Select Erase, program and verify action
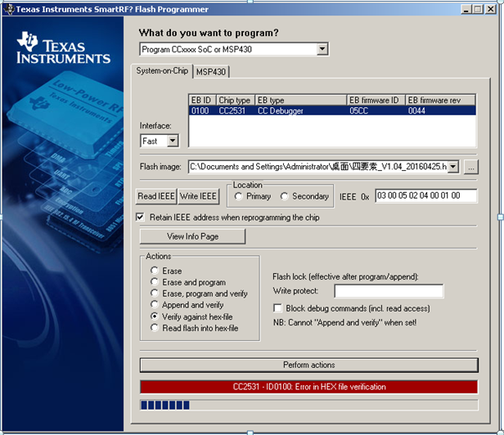This screenshot has width=504, height=435. [155, 294]
